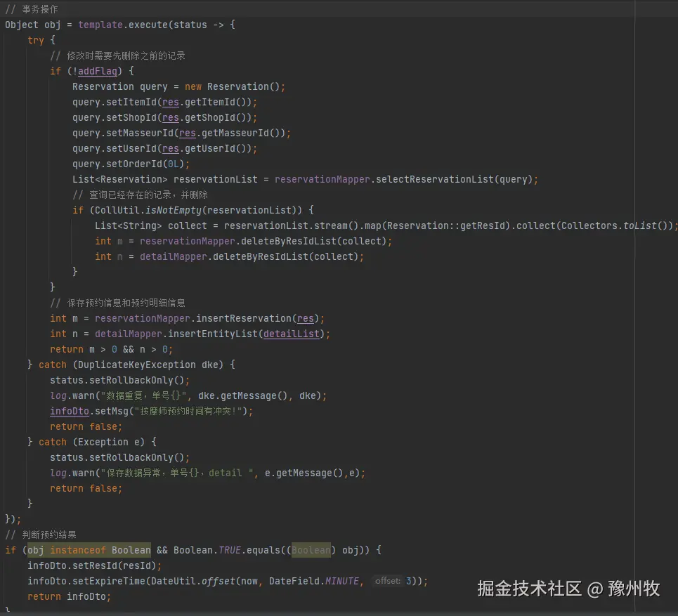Click the "query.setShopId" call
Screen dimensions: 678x616
tap(114, 117)
